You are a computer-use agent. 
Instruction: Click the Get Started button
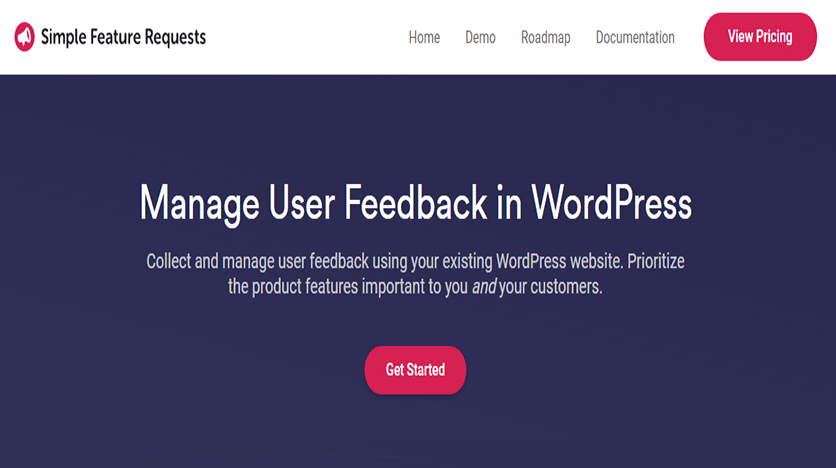(x=415, y=370)
